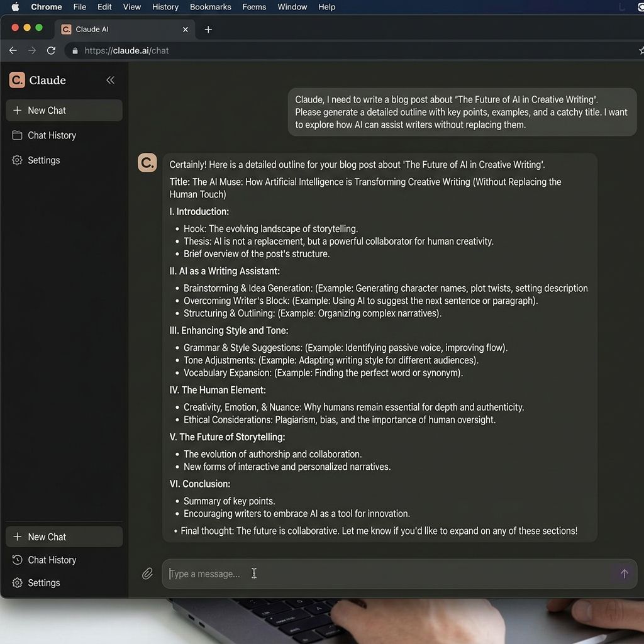Reload the page with the refresh icon

[x=52, y=50]
